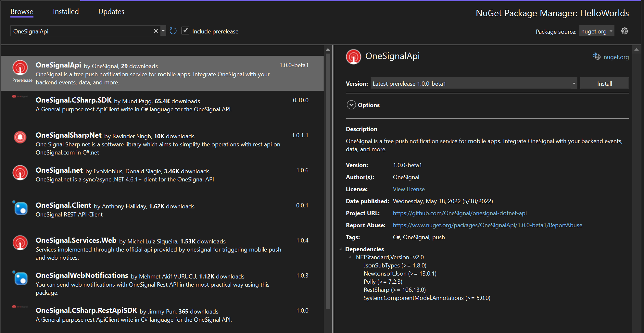Click the OneSignal.net package icon
This screenshot has height=333, width=644.
[x=20, y=172]
